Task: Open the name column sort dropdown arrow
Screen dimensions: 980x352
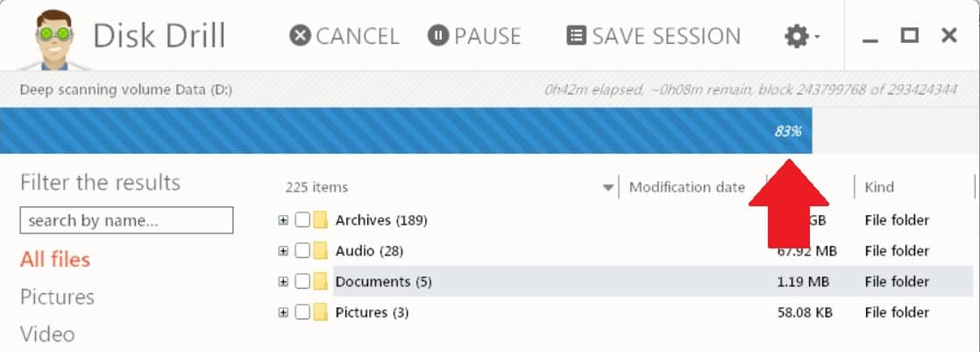Action: pyautogui.click(x=608, y=188)
